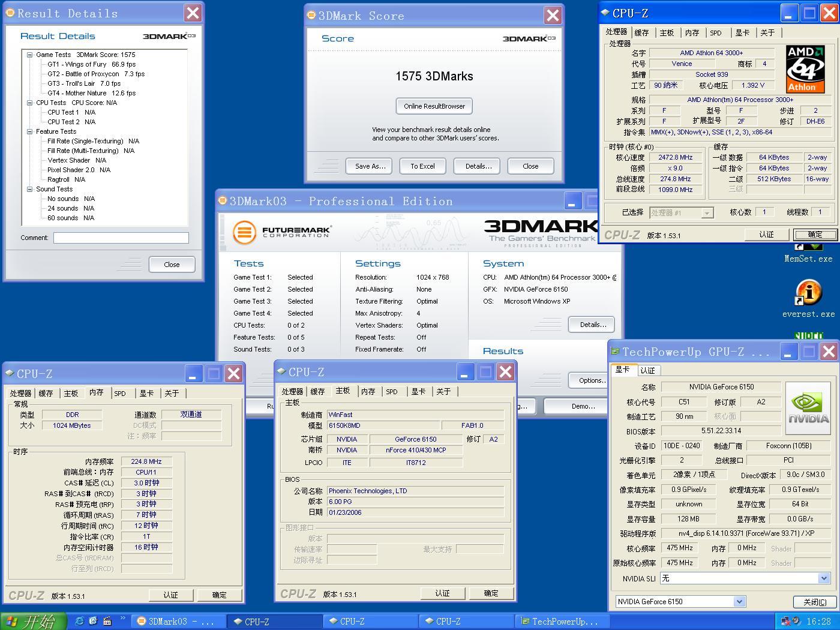
Task: Click the Online ResultBrowser button
Action: click(x=434, y=106)
